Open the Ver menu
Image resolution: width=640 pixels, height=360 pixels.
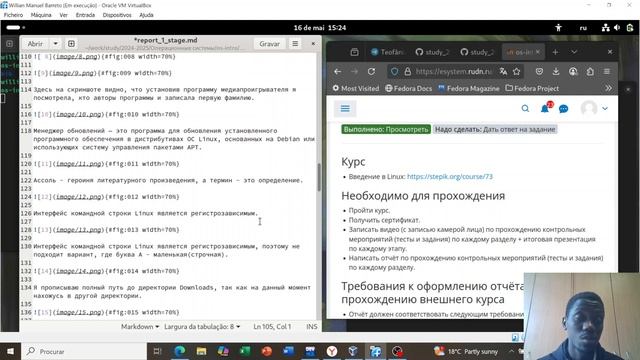pos(63,15)
